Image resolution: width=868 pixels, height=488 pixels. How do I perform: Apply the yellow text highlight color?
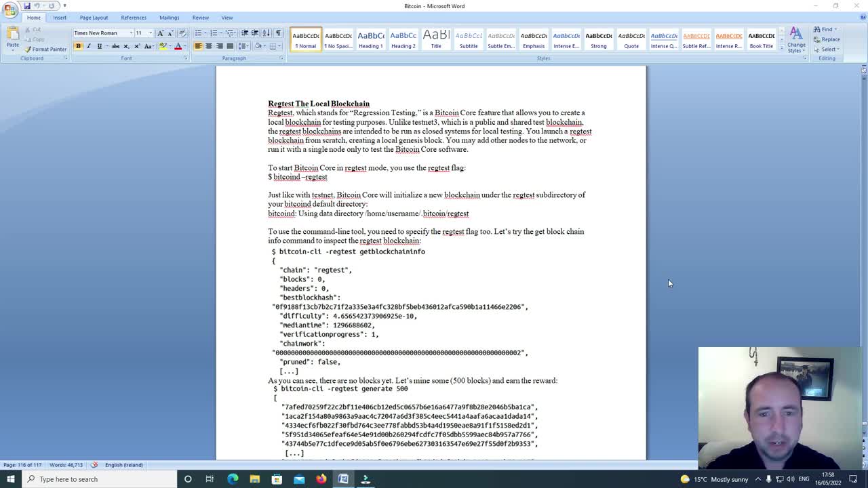point(162,46)
